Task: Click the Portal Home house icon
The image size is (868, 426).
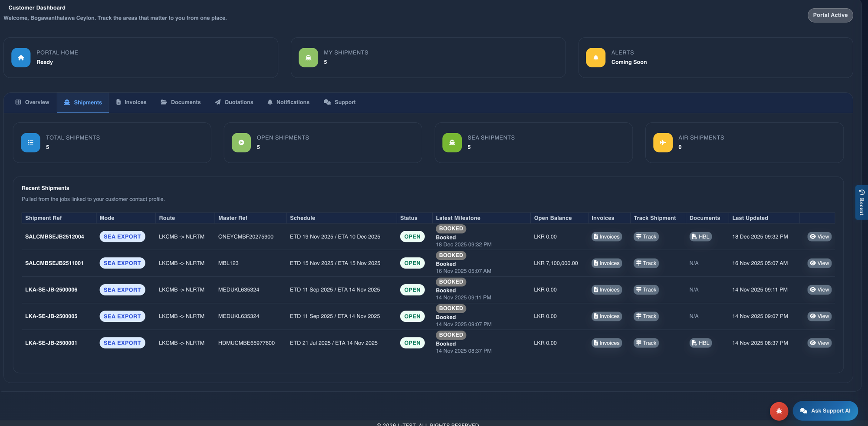Action: [21, 58]
